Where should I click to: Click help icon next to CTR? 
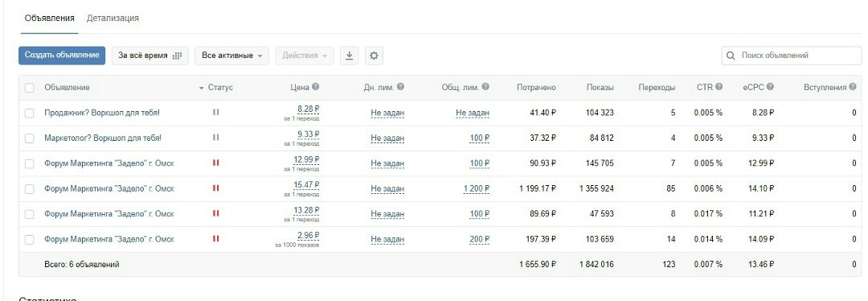[x=719, y=87]
